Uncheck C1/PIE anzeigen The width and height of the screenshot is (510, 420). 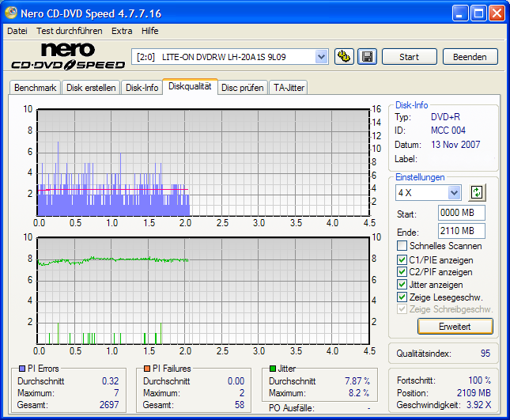click(x=402, y=259)
